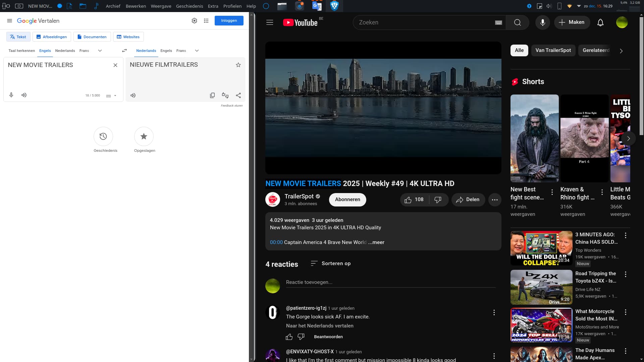
Task: Dislike the @patientzero-ig1zj comment
Action: (301, 337)
